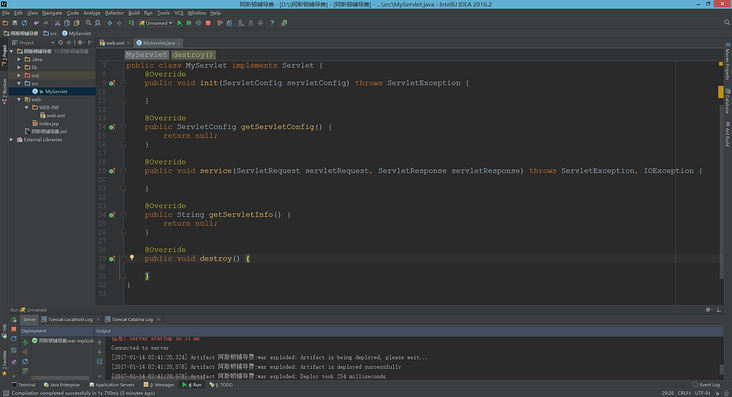The image size is (732, 397).
Task: Expand the External Libraries tree node
Action: (x=12, y=140)
